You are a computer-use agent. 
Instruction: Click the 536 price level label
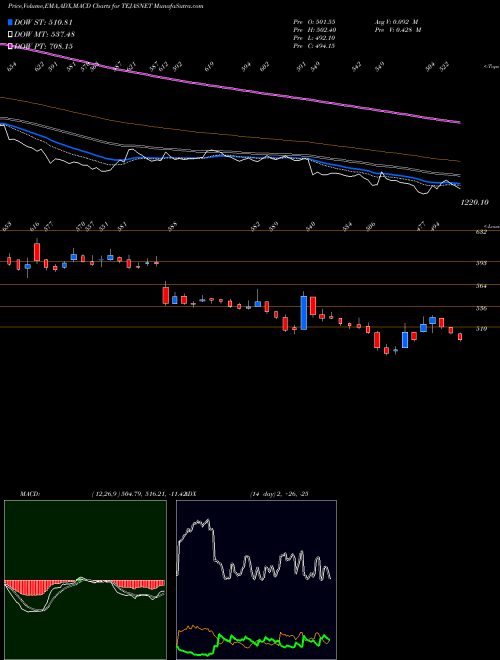[481, 308]
